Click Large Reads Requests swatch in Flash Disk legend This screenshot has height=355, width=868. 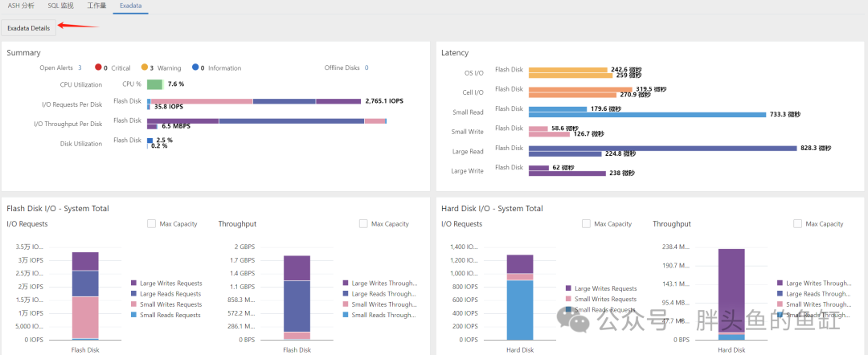point(134,294)
